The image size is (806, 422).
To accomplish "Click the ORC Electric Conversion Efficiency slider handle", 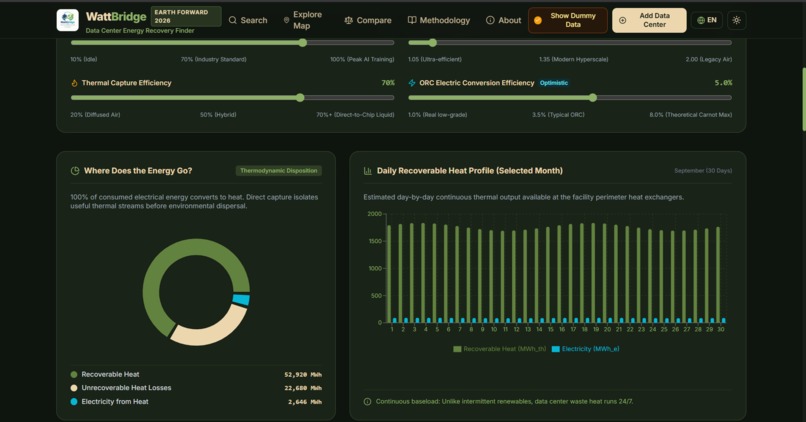I will pos(593,98).
